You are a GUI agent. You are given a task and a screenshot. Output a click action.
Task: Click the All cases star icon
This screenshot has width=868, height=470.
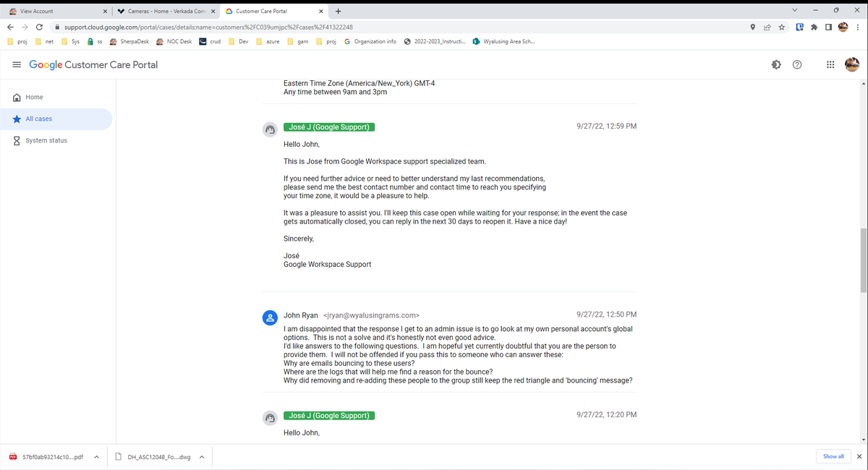coord(17,119)
